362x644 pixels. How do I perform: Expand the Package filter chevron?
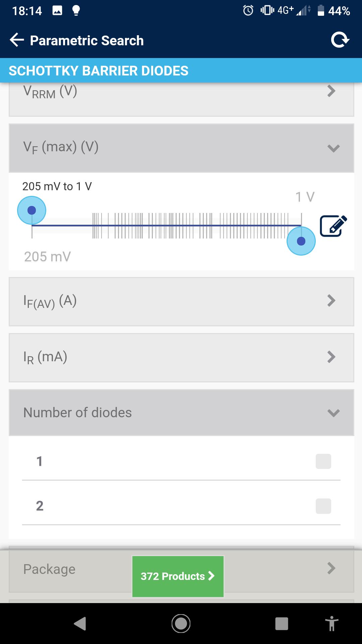pos(331,568)
